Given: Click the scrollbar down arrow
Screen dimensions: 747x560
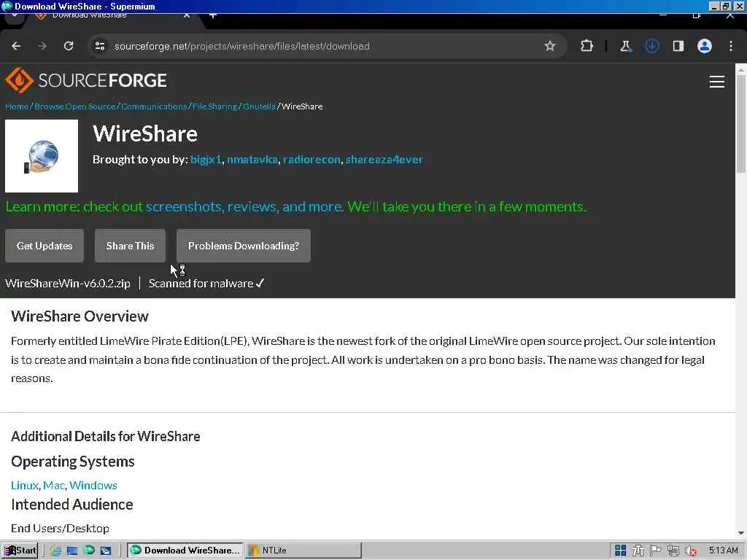Looking at the screenshot, I should (x=741, y=533).
